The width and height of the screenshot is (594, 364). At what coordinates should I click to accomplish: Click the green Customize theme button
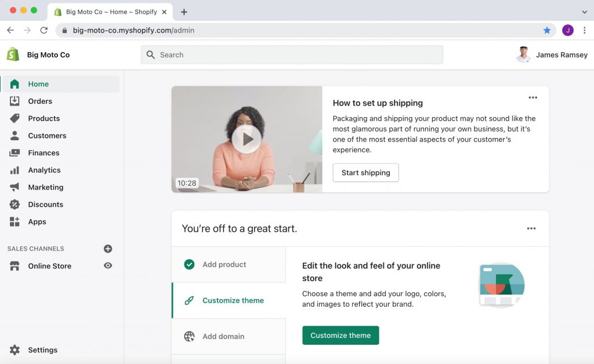pos(341,335)
